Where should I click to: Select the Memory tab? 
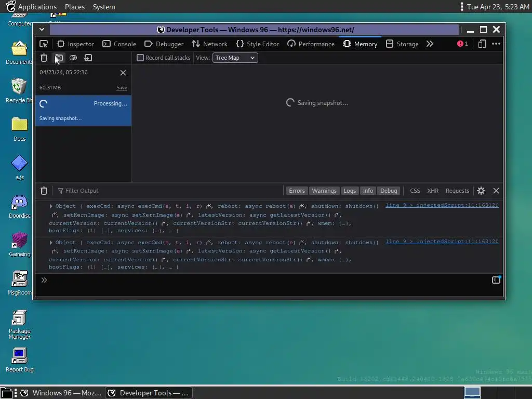pos(360,44)
